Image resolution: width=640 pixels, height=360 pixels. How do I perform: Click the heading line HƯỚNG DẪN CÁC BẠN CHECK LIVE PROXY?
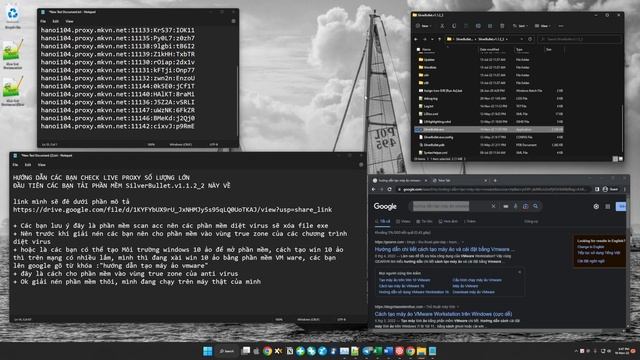tap(101, 178)
